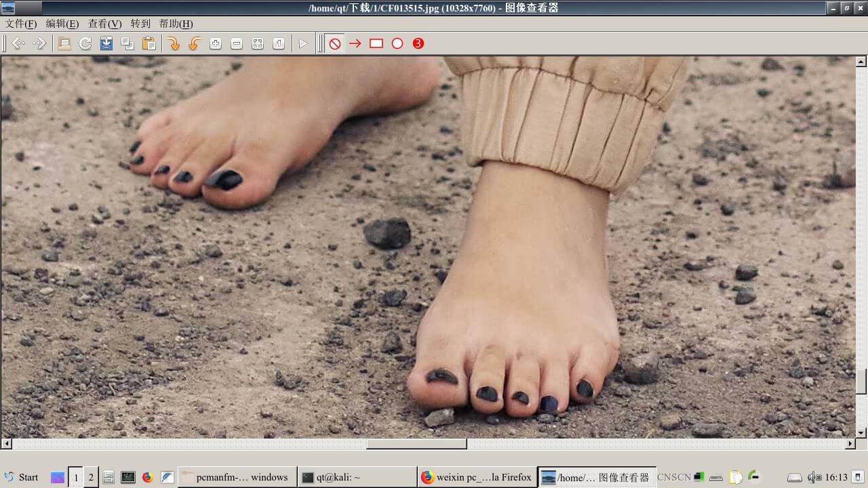
Task: Open the Start menu in taskbar
Action: 21,477
